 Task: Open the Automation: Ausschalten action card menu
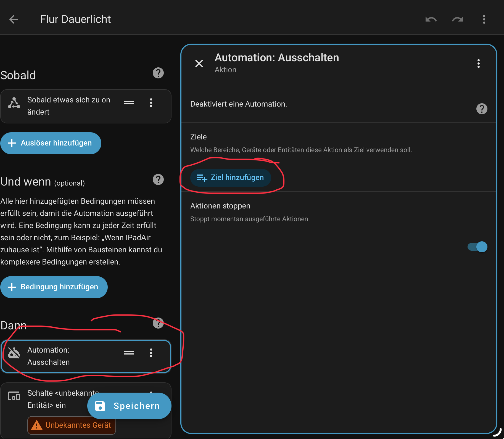pos(151,353)
